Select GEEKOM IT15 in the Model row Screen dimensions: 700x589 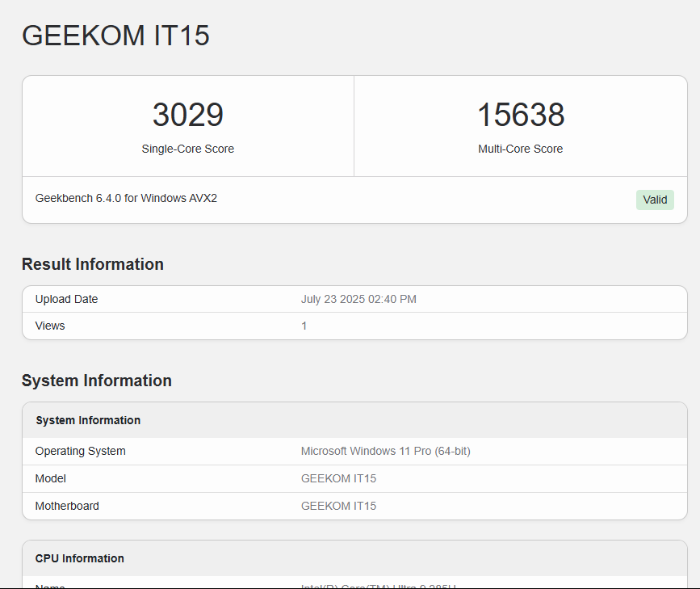point(339,478)
